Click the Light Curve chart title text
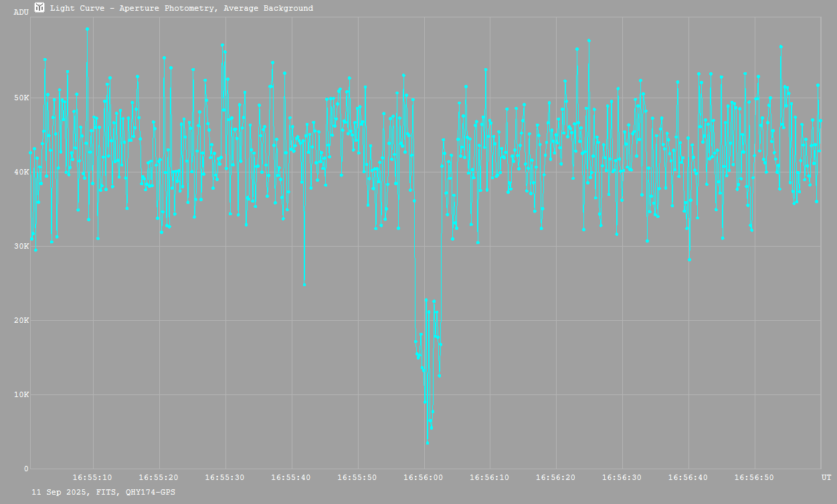The height and width of the screenshot is (504, 837). coord(181,9)
